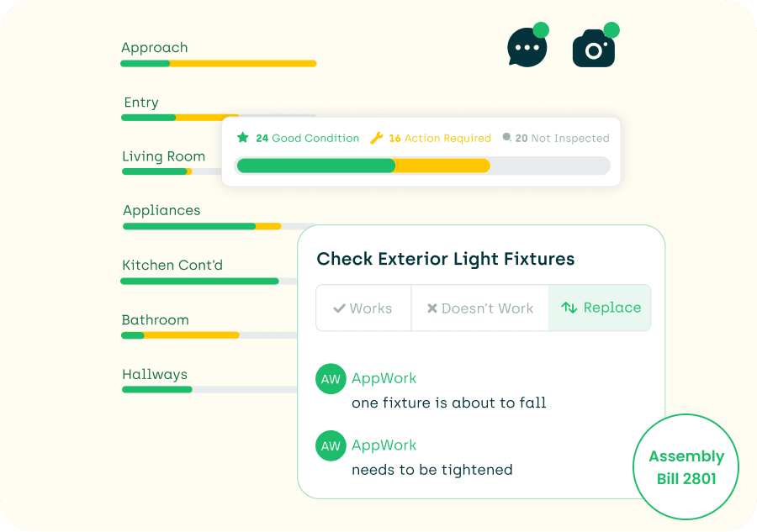Open the Appliances section
The height and width of the screenshot is (532, 757).
161,210
